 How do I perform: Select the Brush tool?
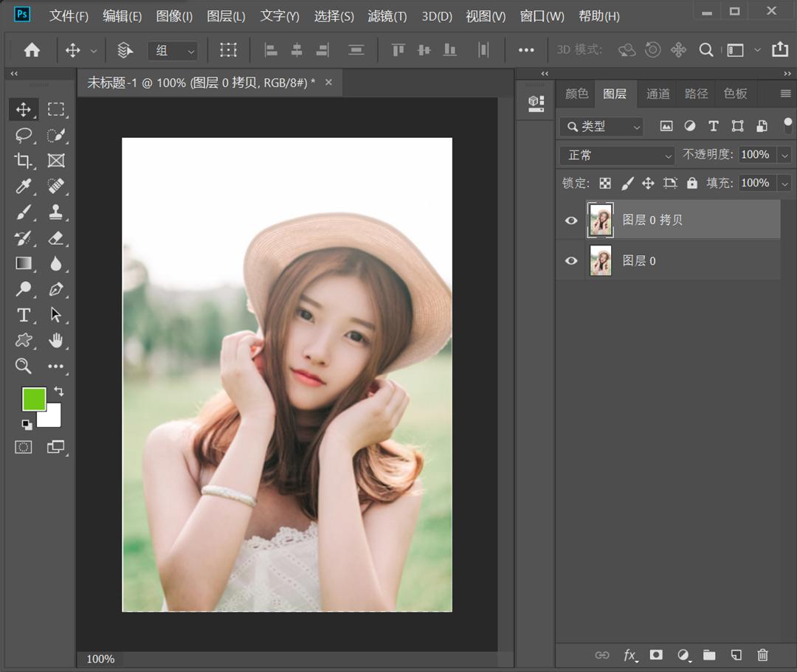point(24,212)
